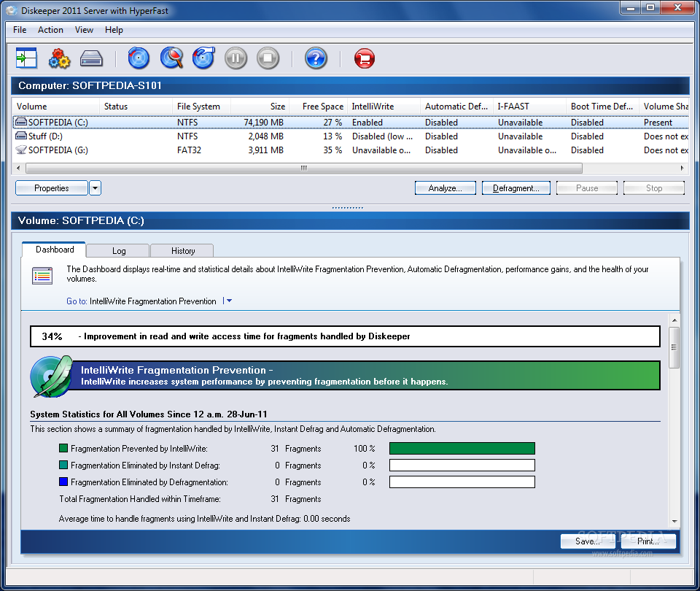Click the Instant Defrag empty progress bar

click(x=462, y=465)
